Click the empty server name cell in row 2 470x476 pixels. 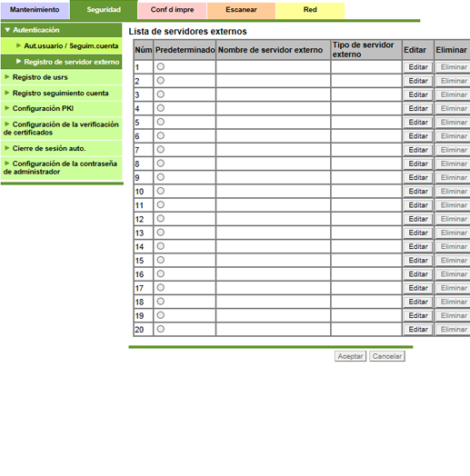coord(273,81)
